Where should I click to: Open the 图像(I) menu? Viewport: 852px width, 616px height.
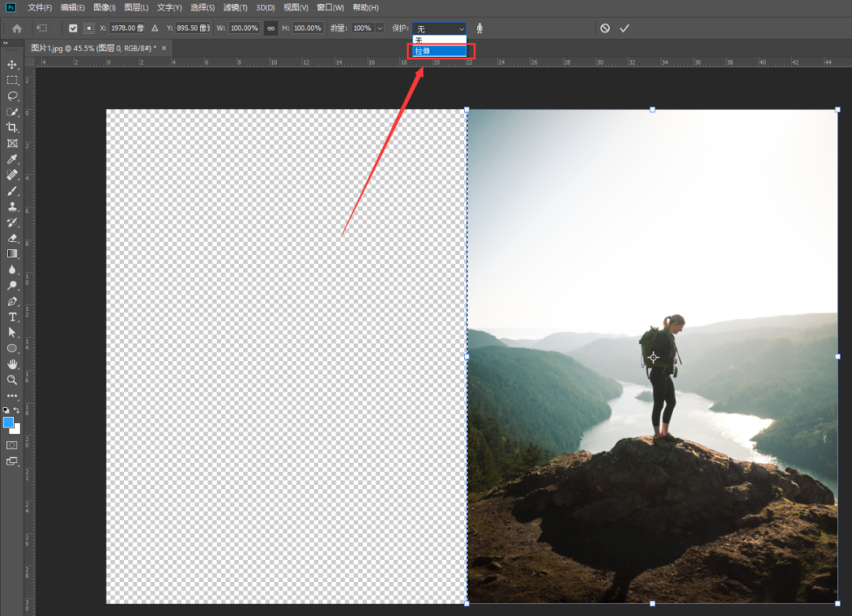point(104,8)
